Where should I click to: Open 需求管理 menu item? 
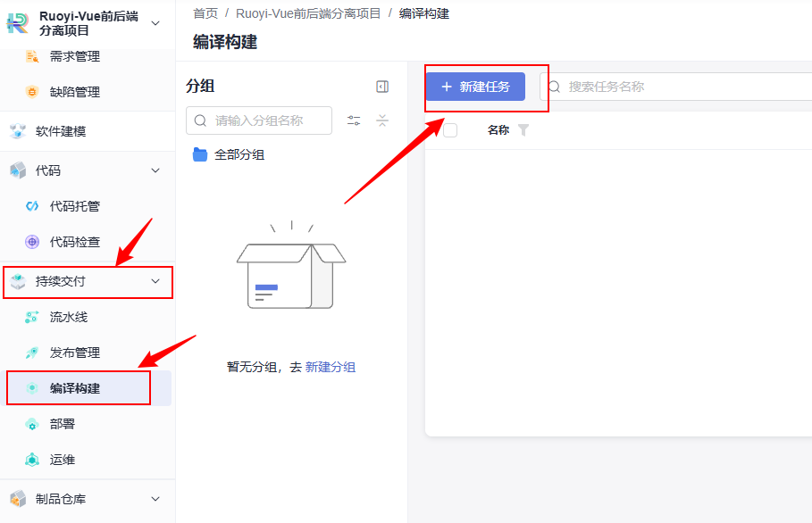coord(74,56)
